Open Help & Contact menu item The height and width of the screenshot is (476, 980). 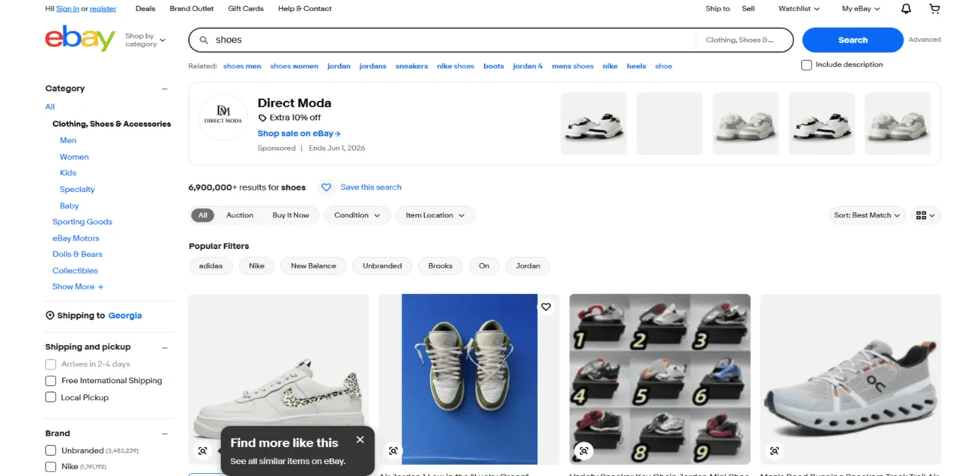click(x=305, y=9)
